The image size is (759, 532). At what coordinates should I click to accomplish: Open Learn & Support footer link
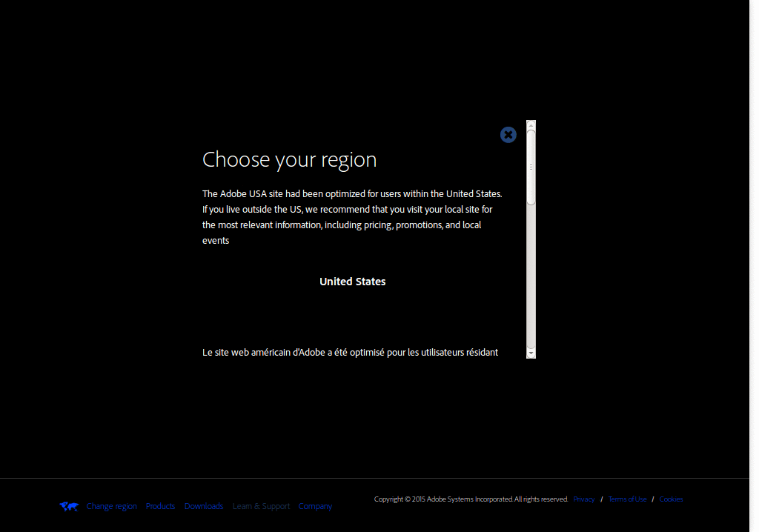262,506
